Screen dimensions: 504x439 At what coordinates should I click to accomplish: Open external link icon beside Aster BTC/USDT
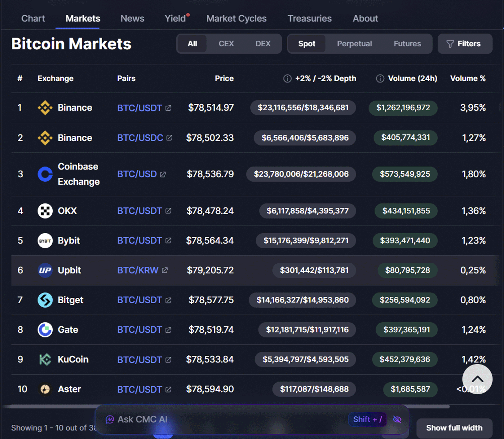(168, 389)
